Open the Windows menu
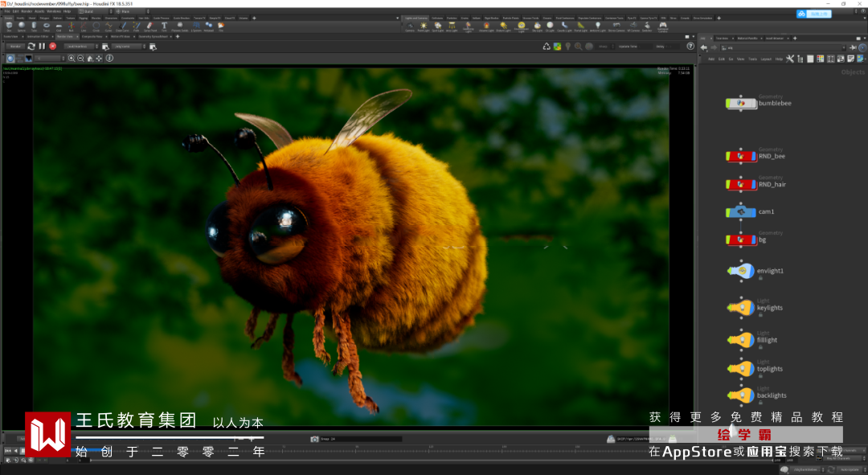Image resolution: width=868 pixels, height=475 pixels. (x=54, y=11)
